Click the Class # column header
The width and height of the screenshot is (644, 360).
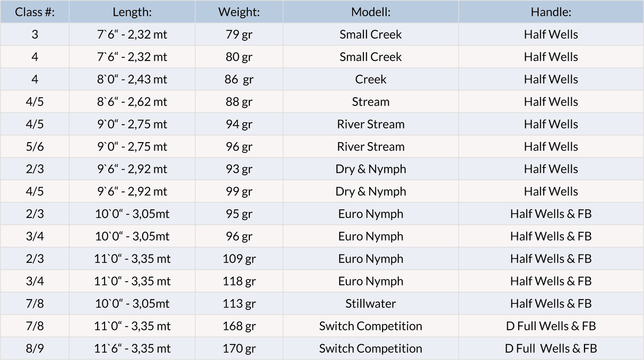(x=34, y=12)
